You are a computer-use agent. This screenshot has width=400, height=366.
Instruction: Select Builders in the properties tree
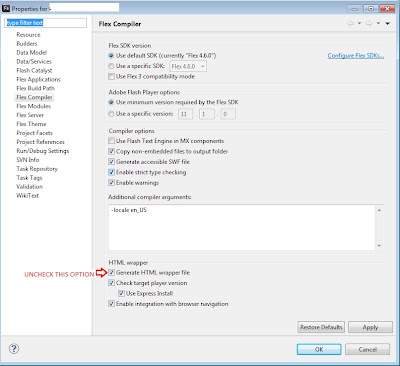[x=27, y=44]
